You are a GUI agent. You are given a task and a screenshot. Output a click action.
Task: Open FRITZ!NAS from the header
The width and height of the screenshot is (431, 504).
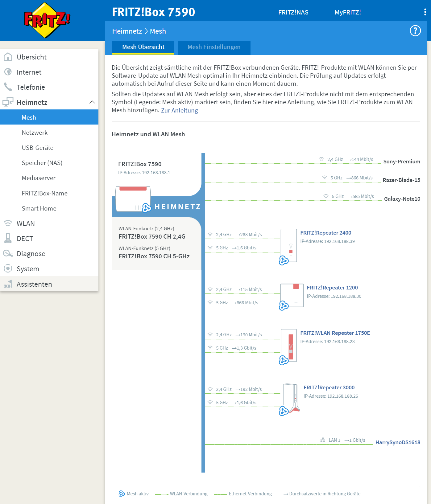(x=293, y=12)
